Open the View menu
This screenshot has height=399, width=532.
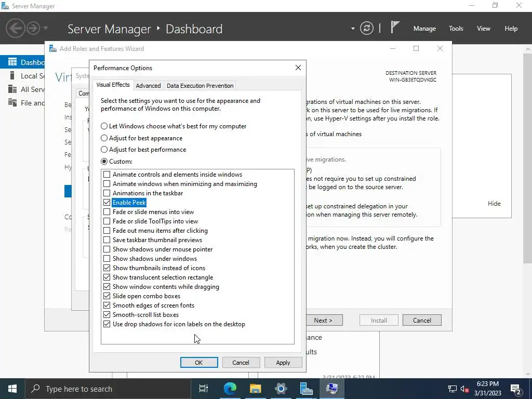coord(484,29)
